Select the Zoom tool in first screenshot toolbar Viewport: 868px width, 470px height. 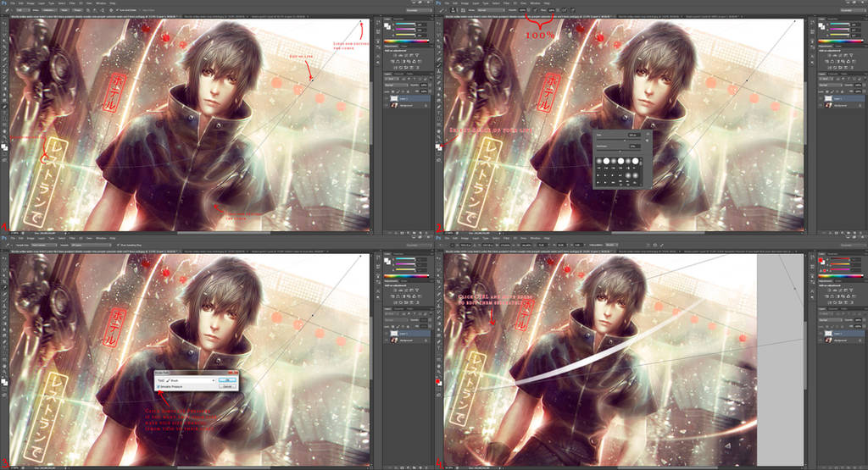coord(4,137)
